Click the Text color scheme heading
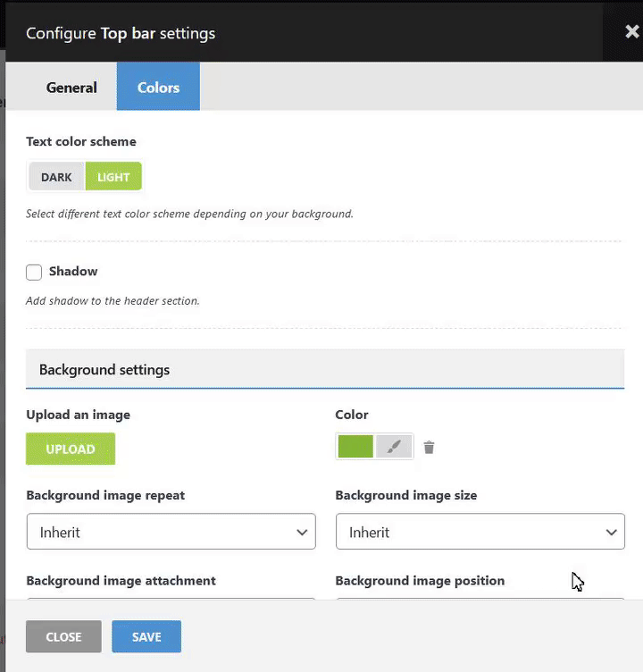This screenshot has height=672, width=643. point(81,141)
